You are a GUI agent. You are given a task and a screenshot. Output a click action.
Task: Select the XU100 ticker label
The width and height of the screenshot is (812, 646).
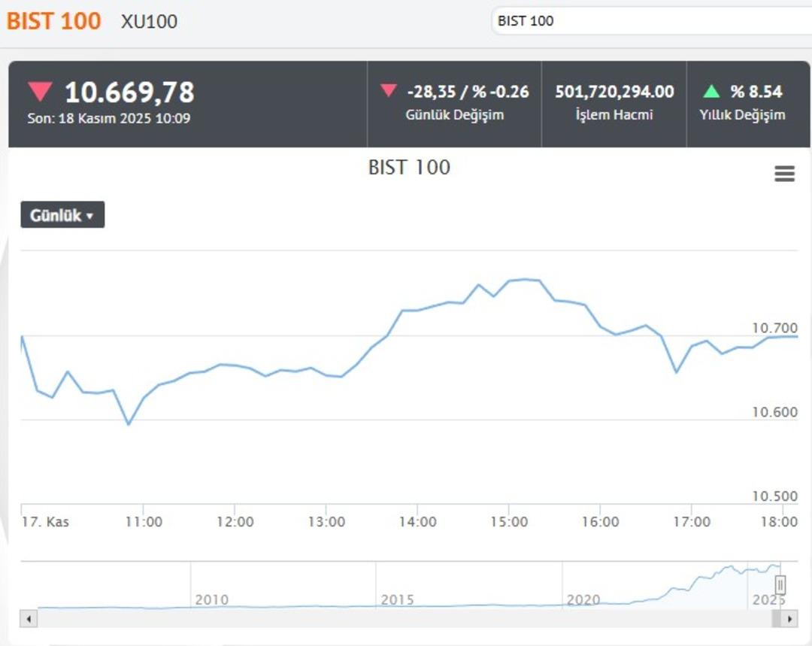148,22
